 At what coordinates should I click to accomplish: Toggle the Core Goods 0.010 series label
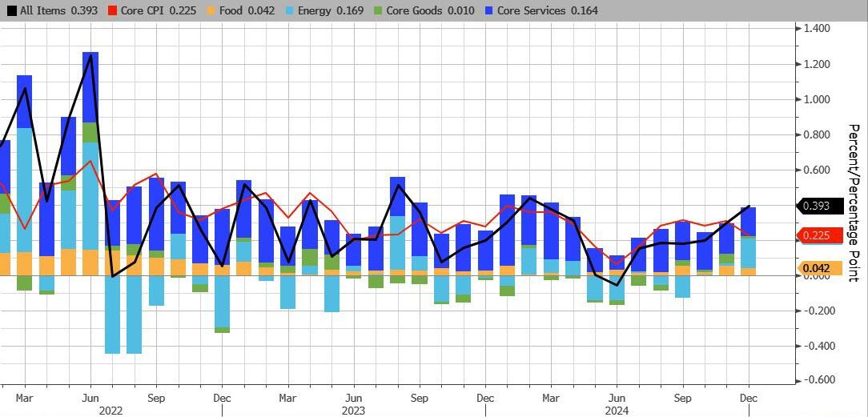click(x=429, y=11)
